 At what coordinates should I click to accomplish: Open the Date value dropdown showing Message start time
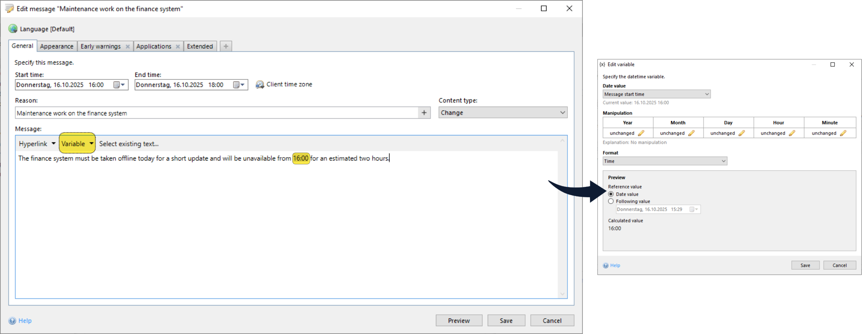[656, 94]
